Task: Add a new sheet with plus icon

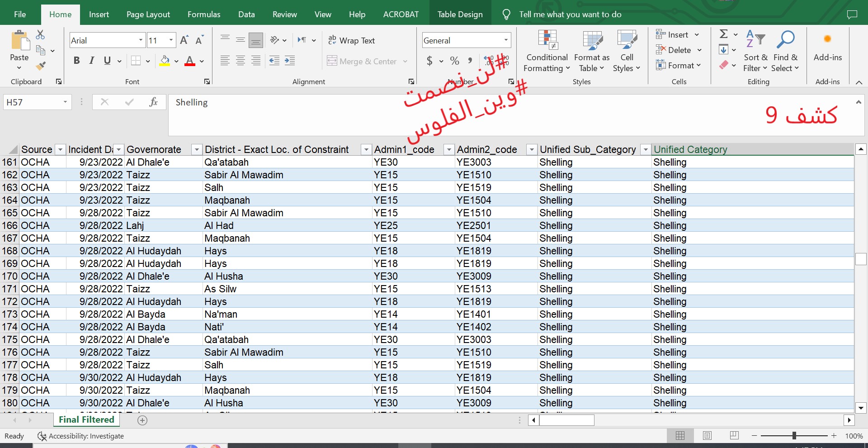Action: [x=142, y=420]
